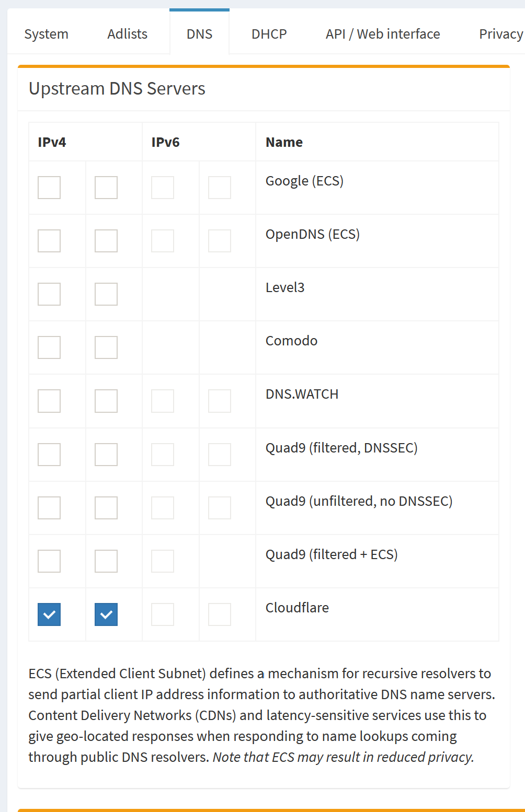Viewport: 525px width, 812px height.
Task: Disable second IPv4 checkbox for Cloudflare
Action: [106, 614]
